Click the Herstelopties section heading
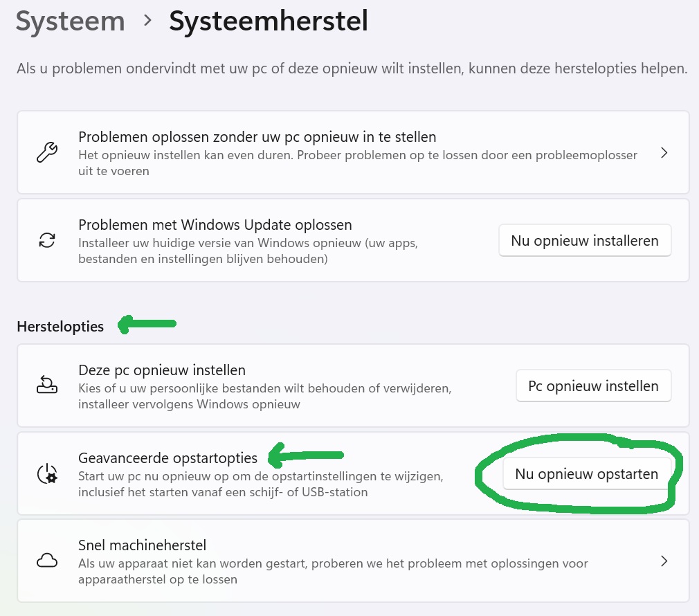 (x=60, y=327)
